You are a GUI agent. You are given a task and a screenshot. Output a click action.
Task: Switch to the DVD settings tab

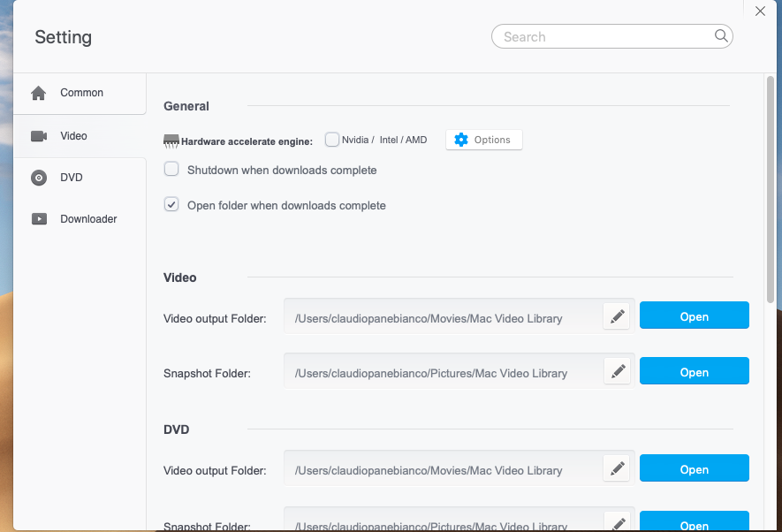tap(80, 178)
